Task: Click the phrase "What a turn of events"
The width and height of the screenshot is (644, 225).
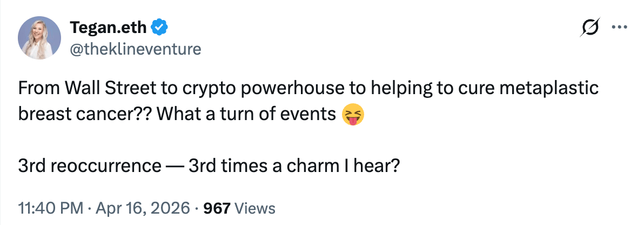Action: tap(246, 115)
